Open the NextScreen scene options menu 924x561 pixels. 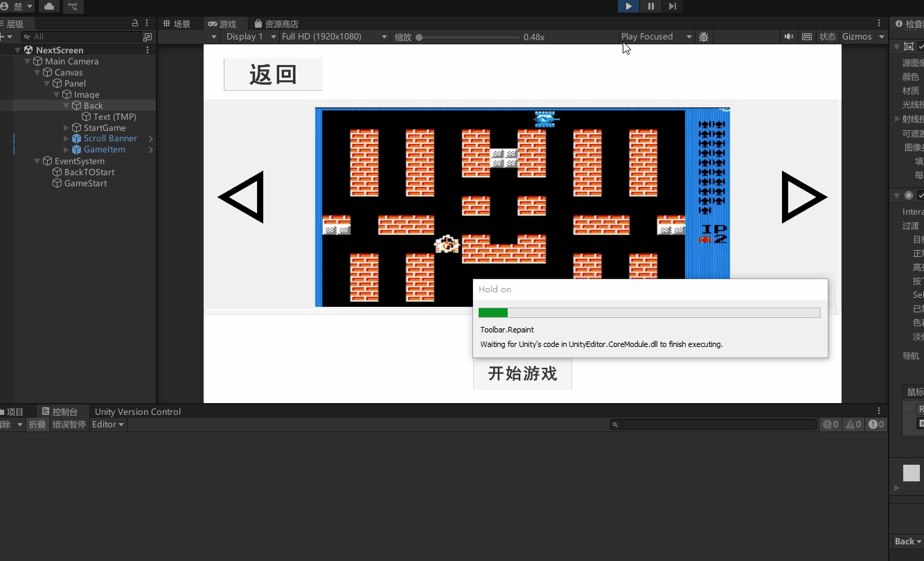(147, 50)
